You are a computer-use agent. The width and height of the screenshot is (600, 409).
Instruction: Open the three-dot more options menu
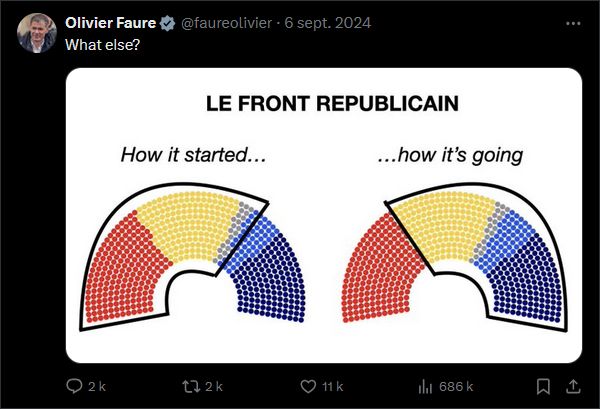tap(573, 24)
